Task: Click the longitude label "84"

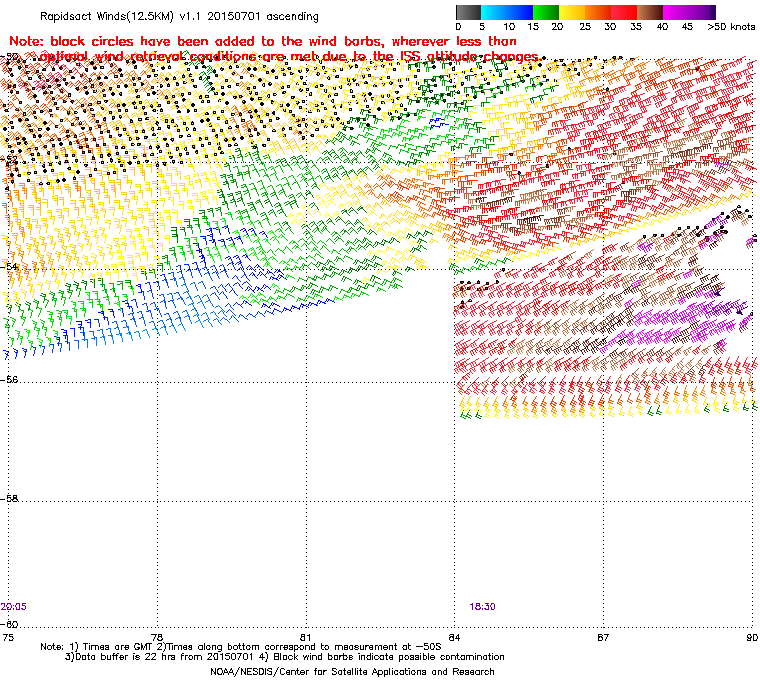Action: pyautogui.click(x=454, y=637)
